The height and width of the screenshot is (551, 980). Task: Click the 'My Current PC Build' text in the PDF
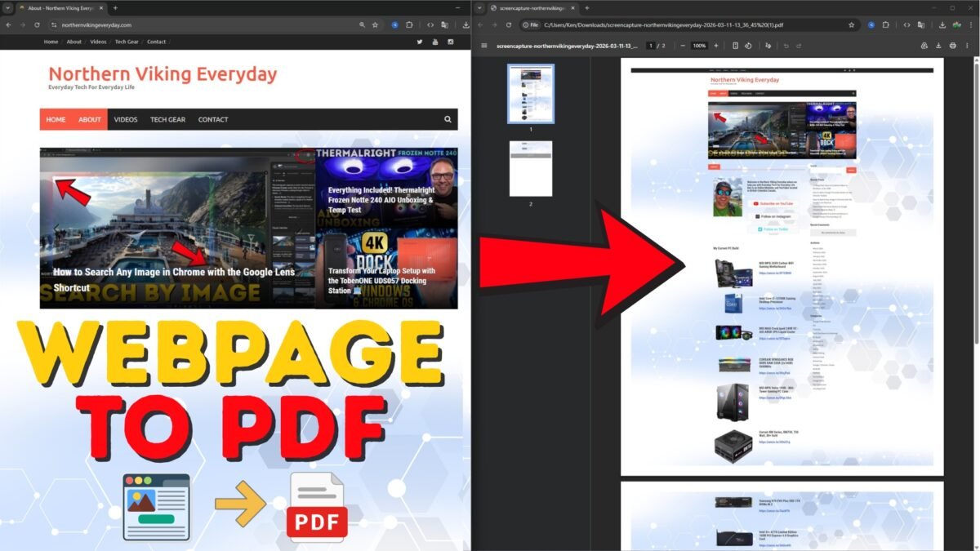tap(726, 247)
